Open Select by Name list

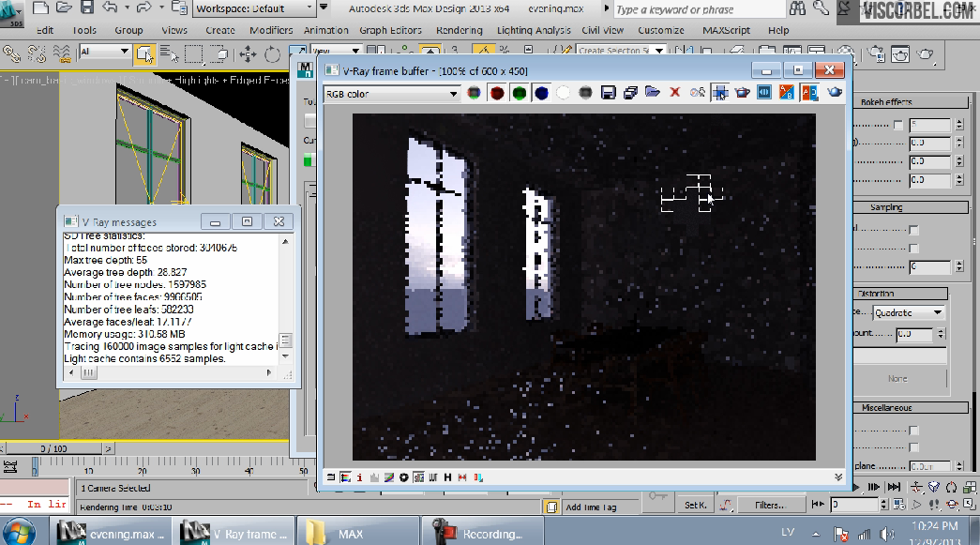tap(169, 54)
